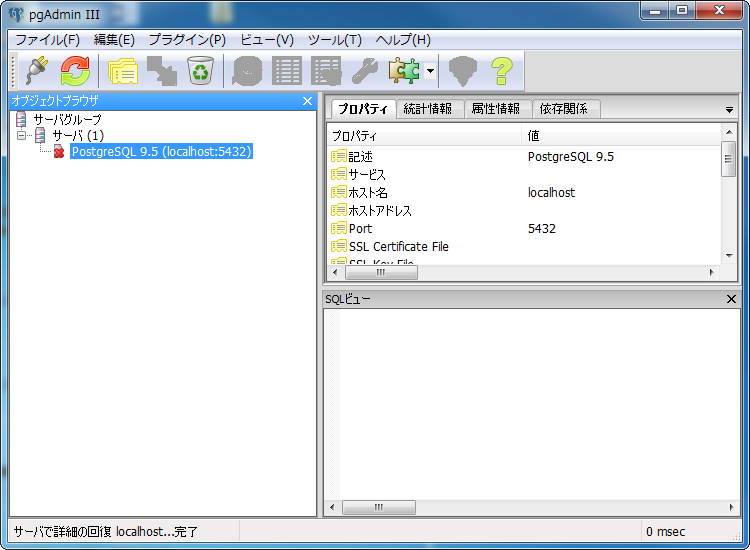Click the SSL Certificate File label
The height and width of the screenshot is (550, 750).
pyautogui.click(x=398, y=247)
